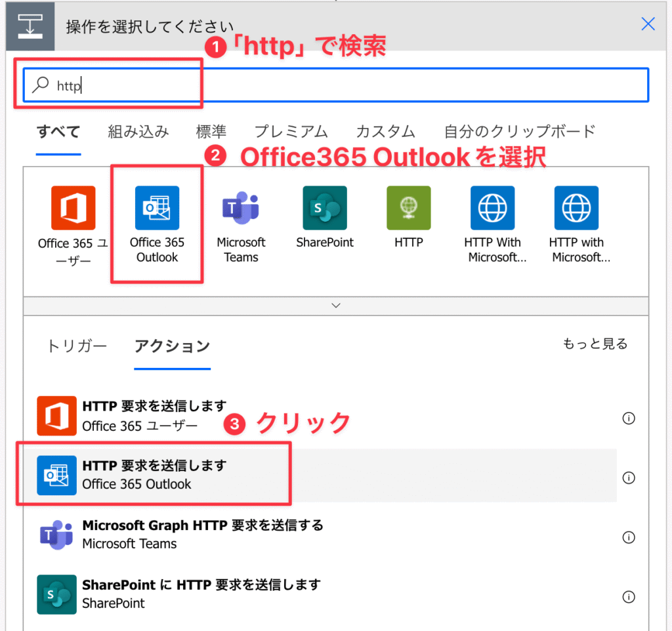The width and height of the screenshot is (672, 631).
Task: Select the HTTP With Microsoft... connector icon
Action: [492, 208]
